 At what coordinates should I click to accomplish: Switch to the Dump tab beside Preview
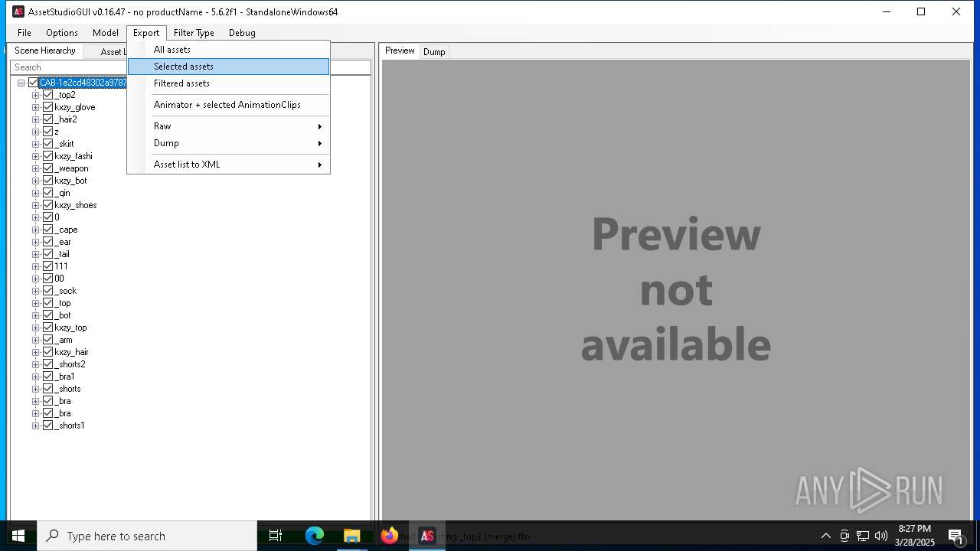point(434,52)
